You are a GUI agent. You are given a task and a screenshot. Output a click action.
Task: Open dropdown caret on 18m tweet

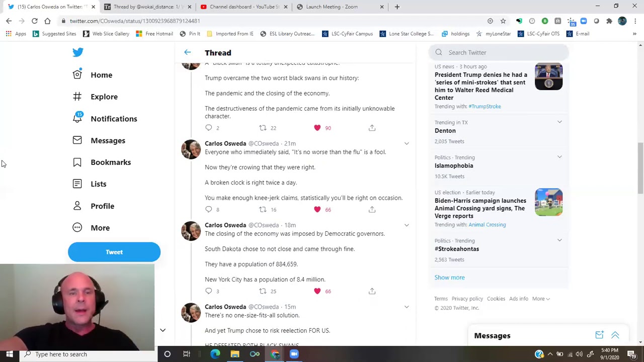[x=407, y=225]
